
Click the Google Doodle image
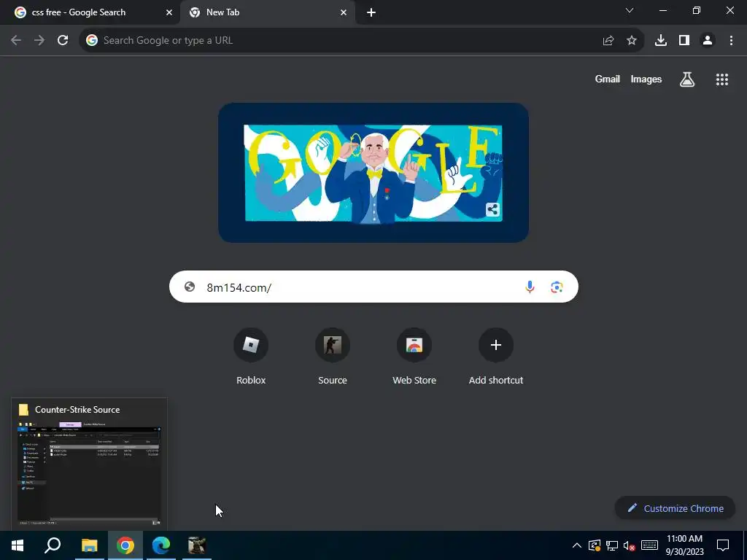click(x=373, y=173)
